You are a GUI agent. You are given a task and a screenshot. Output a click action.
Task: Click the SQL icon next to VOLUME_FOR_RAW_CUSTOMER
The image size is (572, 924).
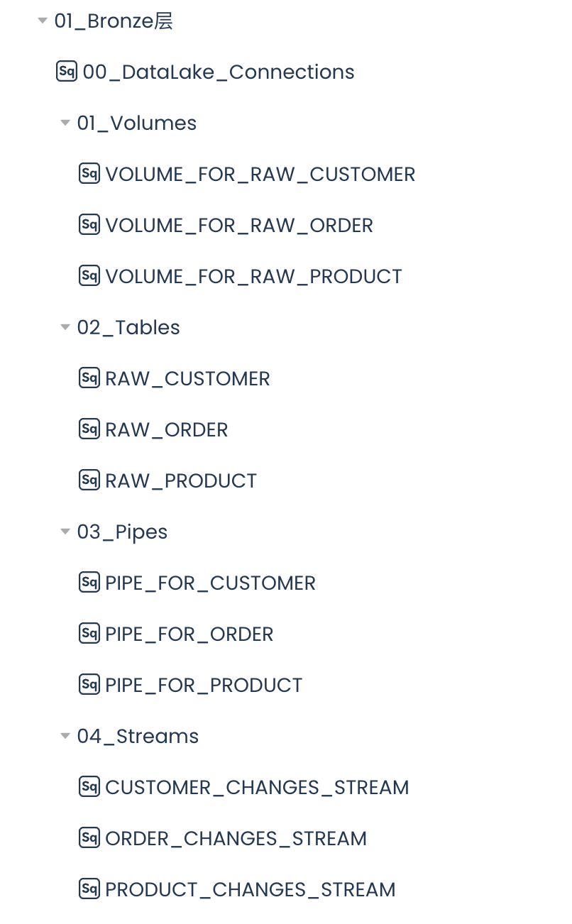pyautogui.click(x=89, y=174)
